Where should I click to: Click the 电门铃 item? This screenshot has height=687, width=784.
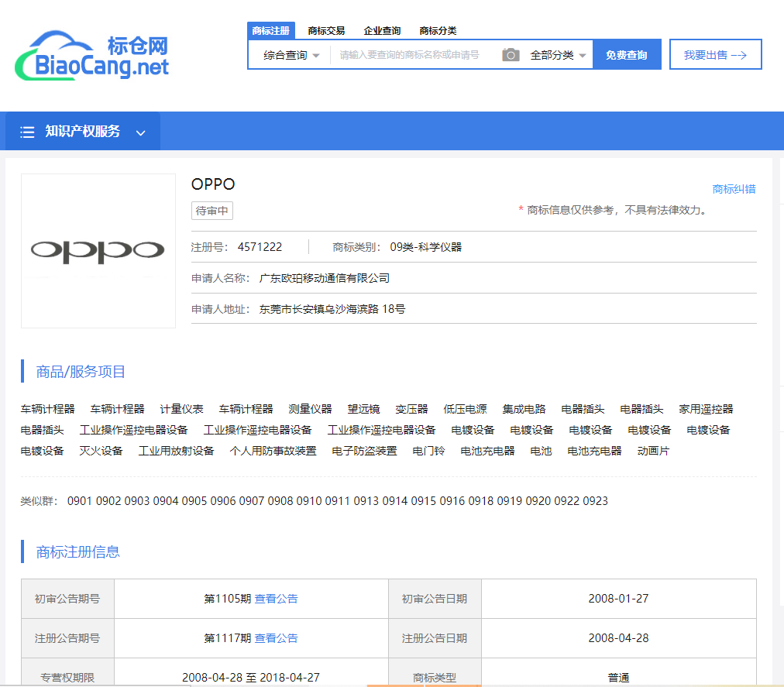pos(428,451)
